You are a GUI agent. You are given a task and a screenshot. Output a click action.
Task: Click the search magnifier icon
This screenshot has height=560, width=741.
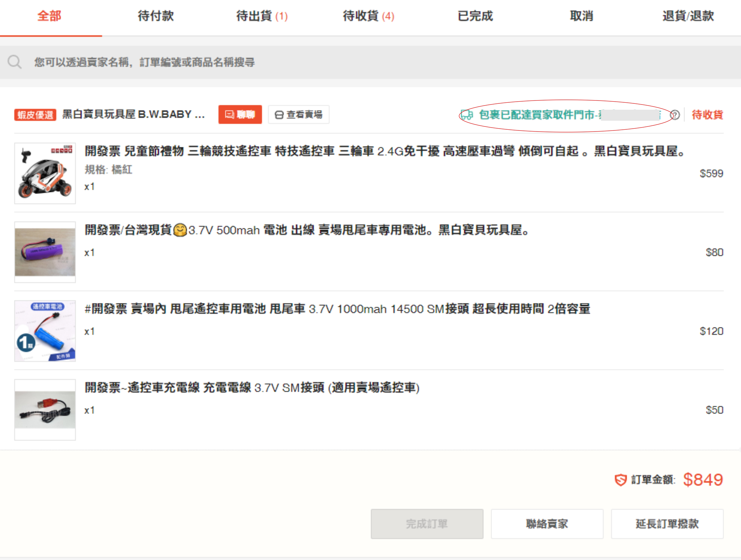15,62
